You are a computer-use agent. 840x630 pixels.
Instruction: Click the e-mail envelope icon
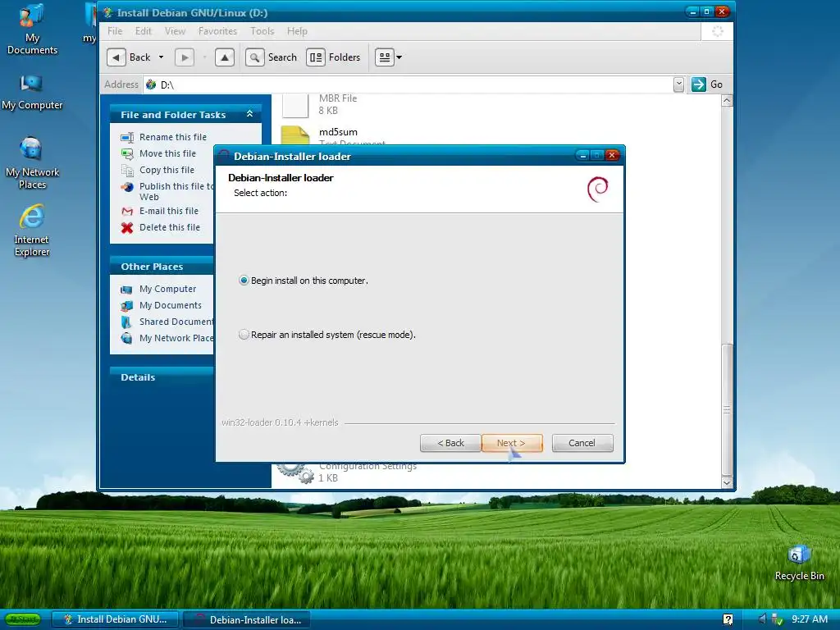[127, 211]
